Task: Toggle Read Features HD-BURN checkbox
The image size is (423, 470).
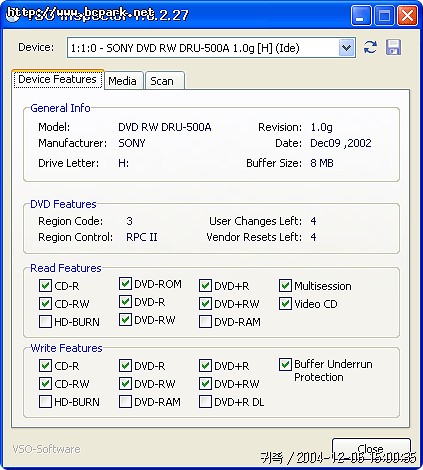Action: click(45, 322)
